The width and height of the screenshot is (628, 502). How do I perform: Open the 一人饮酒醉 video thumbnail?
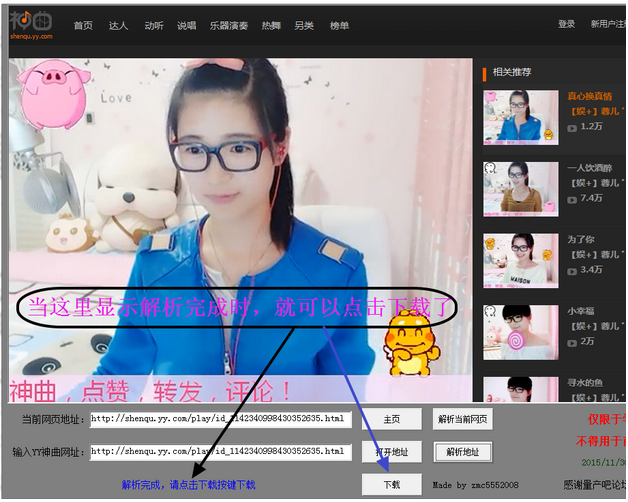tap(521, 189)
